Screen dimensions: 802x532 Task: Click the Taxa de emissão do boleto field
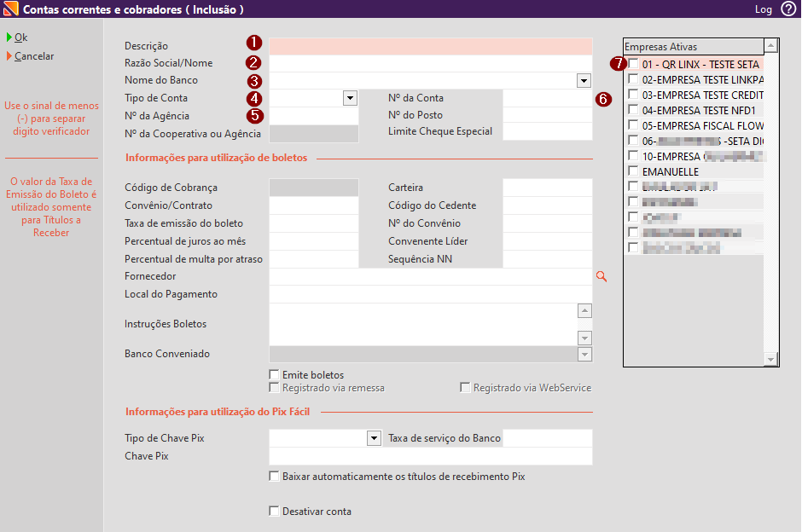pos(313,223)
